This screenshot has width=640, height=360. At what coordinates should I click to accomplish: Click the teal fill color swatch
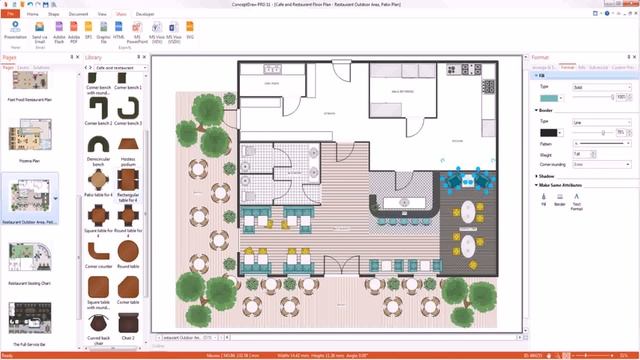click(549, 98)
